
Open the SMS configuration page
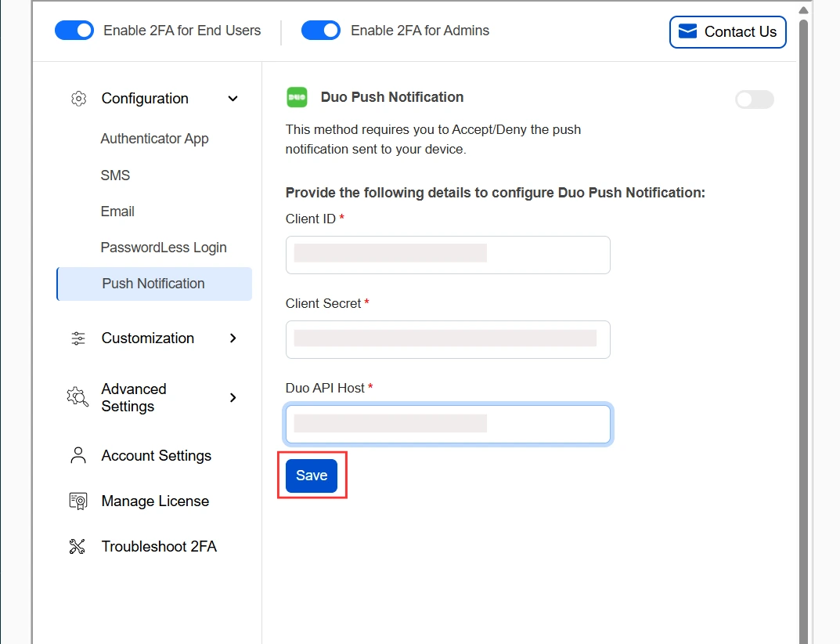(x=115, y=175)
